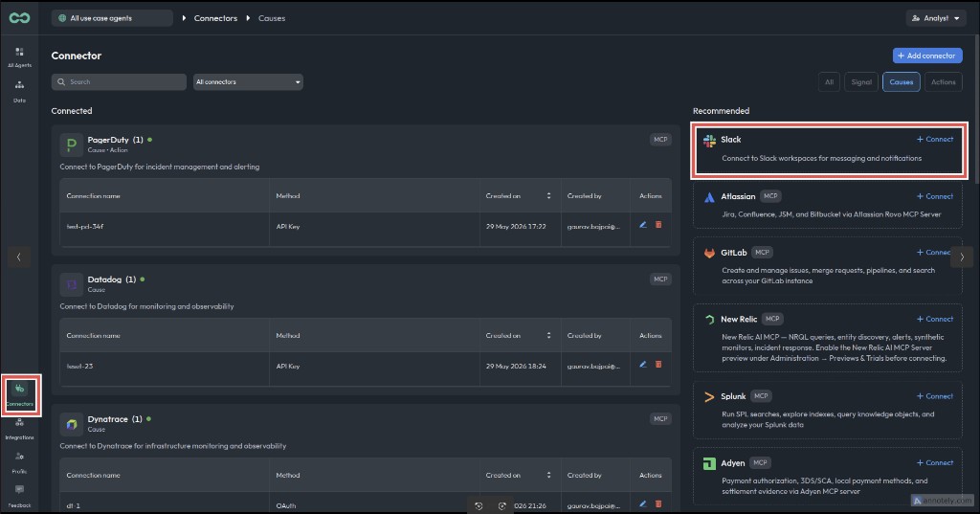Click the MCP badge on Datadog card
Viewport: 980px width, 514px height.
pyautogui.click(x=660, y=279)
